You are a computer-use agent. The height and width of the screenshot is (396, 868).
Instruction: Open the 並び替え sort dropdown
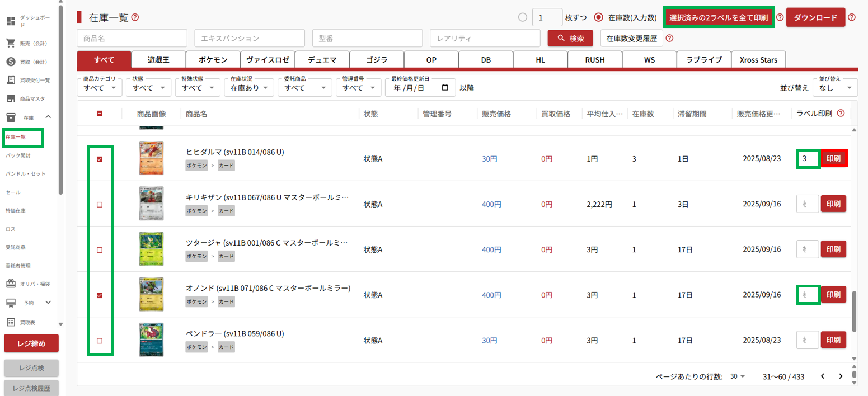coord(834,87)
